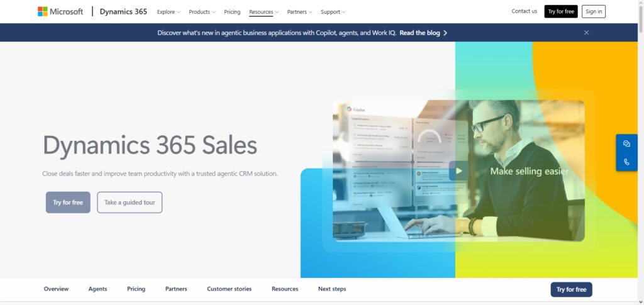Viewport: 644px width, 305px height.
Task: Open the Pricing link in top navigation
Action: [x=232, y=12]
